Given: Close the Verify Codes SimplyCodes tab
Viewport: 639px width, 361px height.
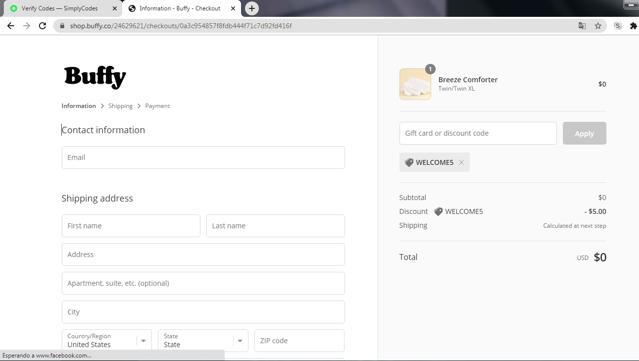Looking at the screenshot, I should click(115, 8).
